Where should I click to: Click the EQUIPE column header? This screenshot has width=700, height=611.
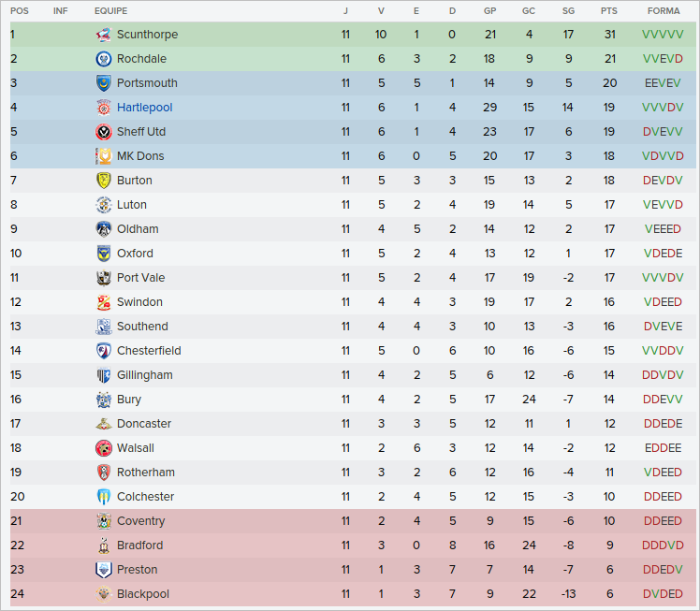pos(111,10)
